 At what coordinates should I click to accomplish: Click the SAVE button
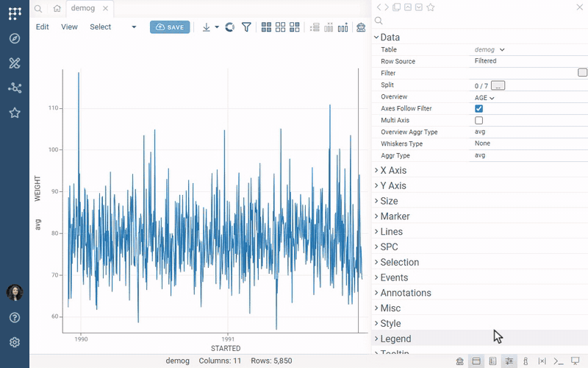tap(170, 27)
